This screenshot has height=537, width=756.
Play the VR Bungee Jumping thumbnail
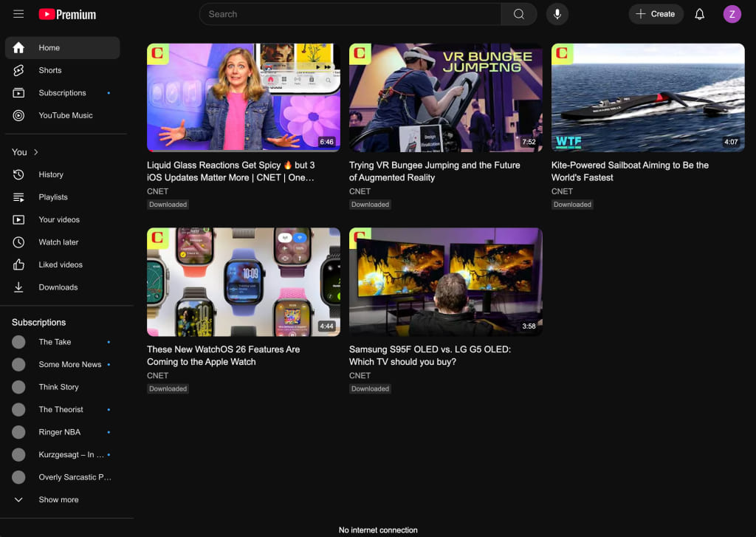(445, 98)
